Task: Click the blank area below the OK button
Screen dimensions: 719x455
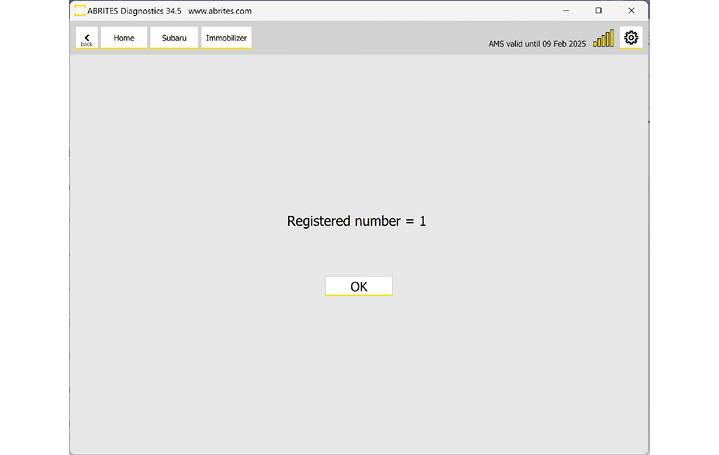Action: [x=358, y=370]
